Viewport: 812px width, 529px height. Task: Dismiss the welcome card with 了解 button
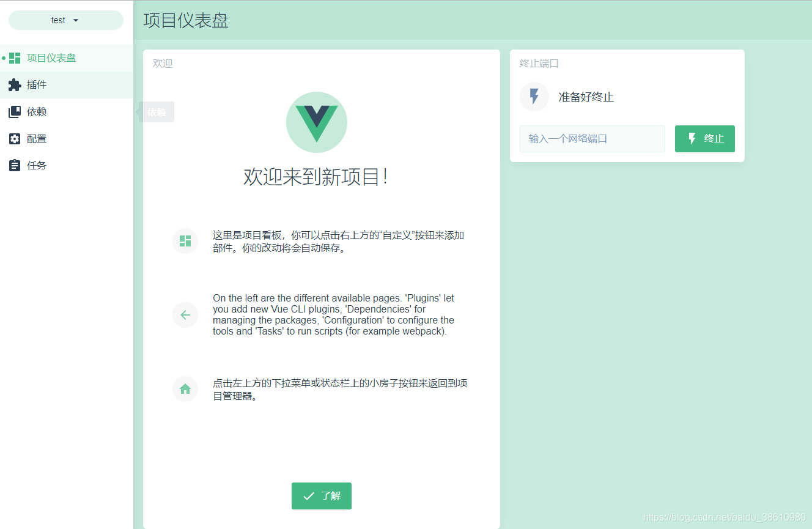[322, 496]
